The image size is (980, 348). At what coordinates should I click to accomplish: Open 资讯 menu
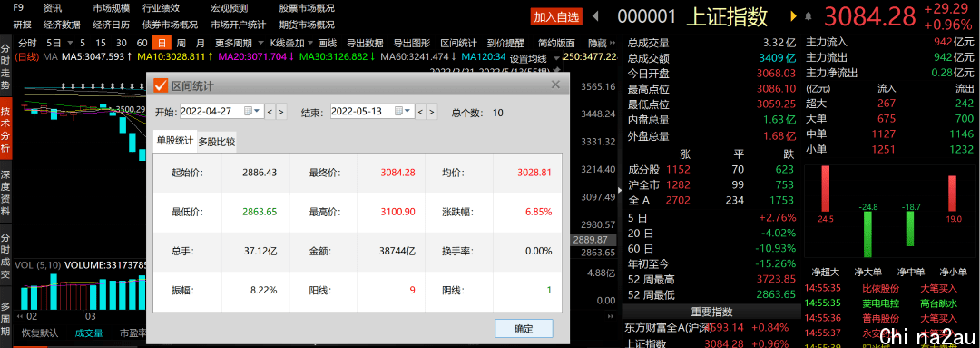[53, 8]
